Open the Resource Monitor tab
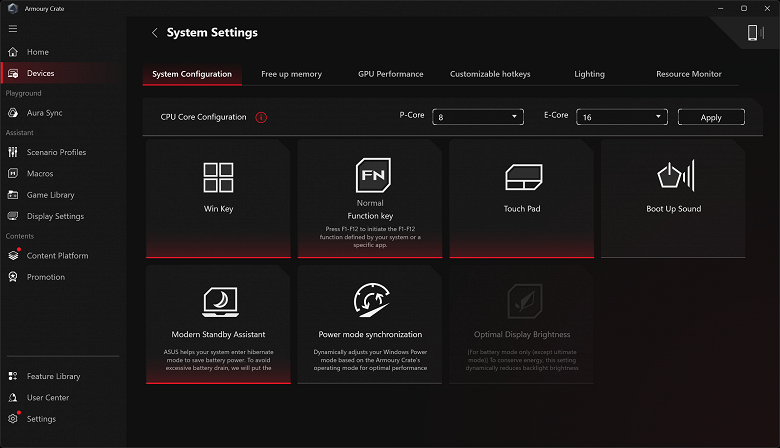Screen dimensions: 780x448 688,74
